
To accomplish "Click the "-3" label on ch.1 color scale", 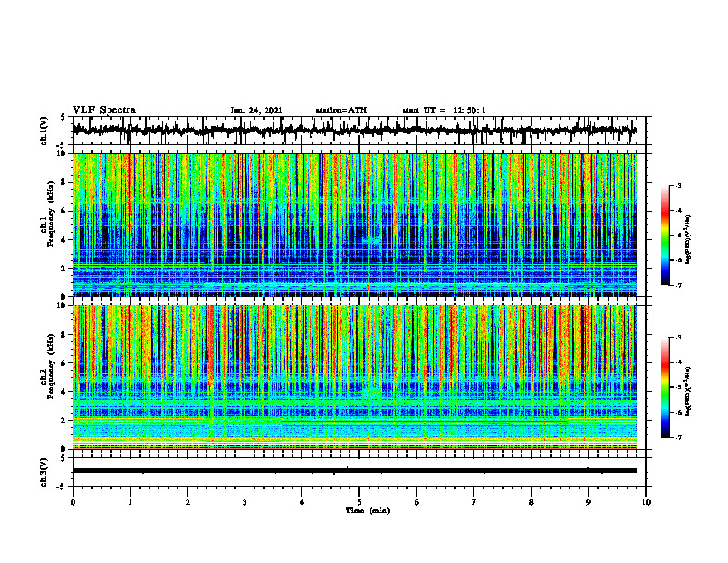I will [x=678, y=186].
